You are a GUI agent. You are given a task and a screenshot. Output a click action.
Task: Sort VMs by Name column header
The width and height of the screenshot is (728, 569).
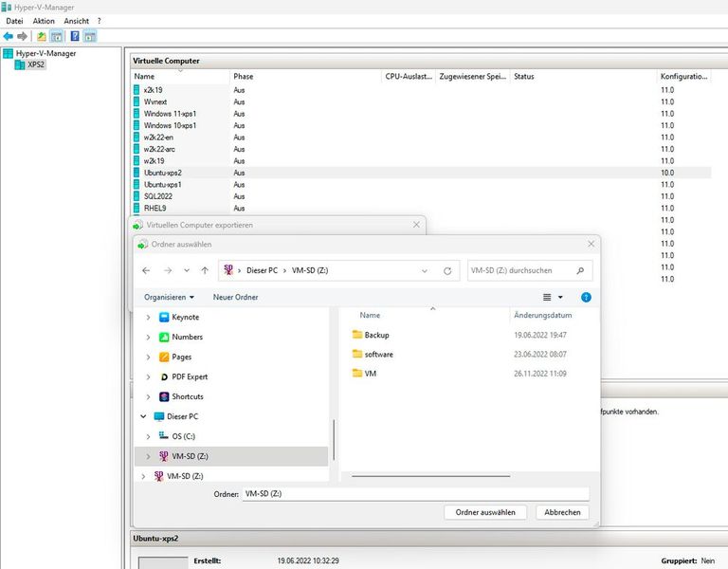click(180, 76)
